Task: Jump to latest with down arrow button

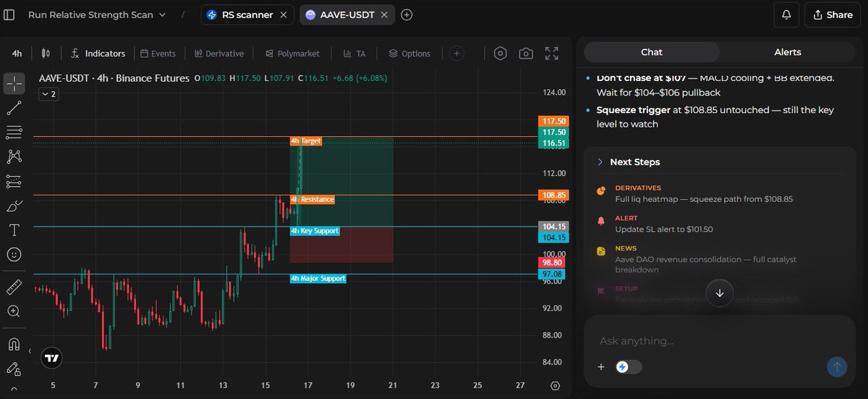Action: click(x=720, y=293)
